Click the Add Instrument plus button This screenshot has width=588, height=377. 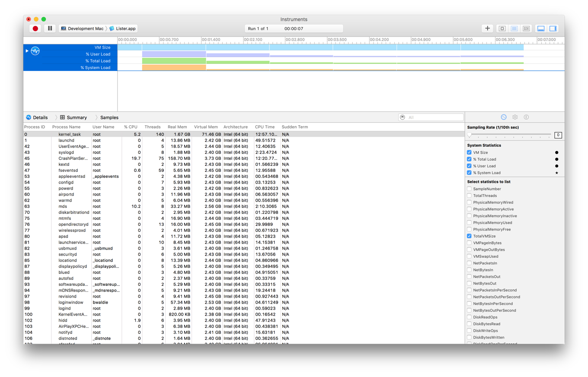tap(487, 29)
